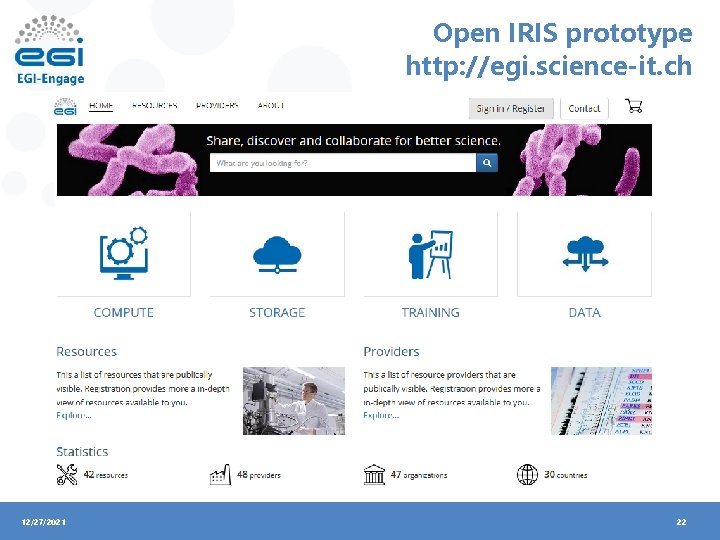Open the Data cloud-arrows icon tile
Image resolution: width=720 pixels, height=540 pixels.
pyautogui.click(x=584, y=253)
